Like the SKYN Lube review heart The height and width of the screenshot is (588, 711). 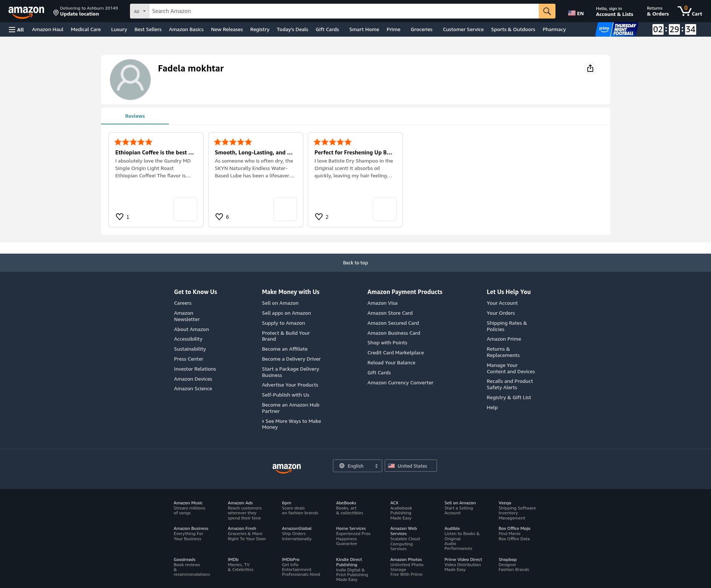[x=219, y=217]
